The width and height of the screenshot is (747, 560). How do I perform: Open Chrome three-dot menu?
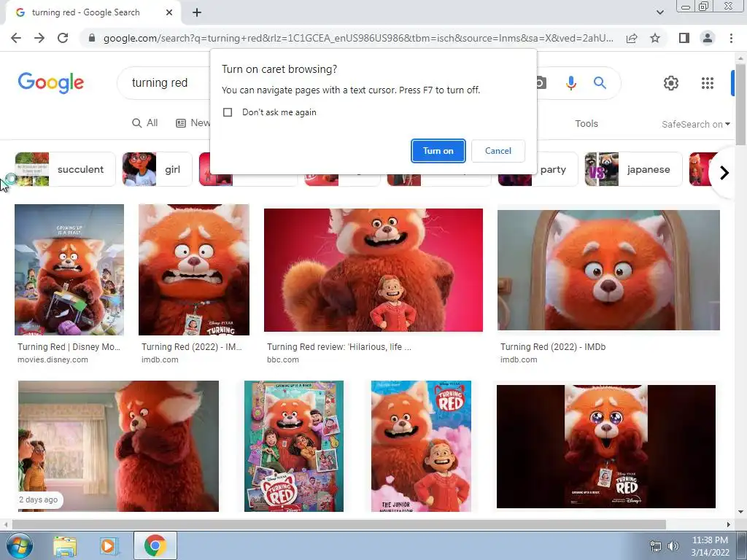click(x=731, y=38)
